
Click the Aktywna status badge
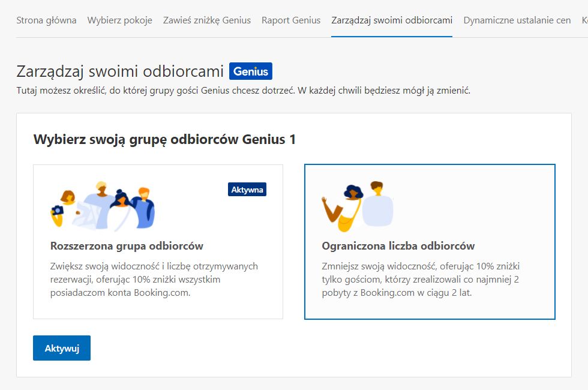click(x=247, y=190)
